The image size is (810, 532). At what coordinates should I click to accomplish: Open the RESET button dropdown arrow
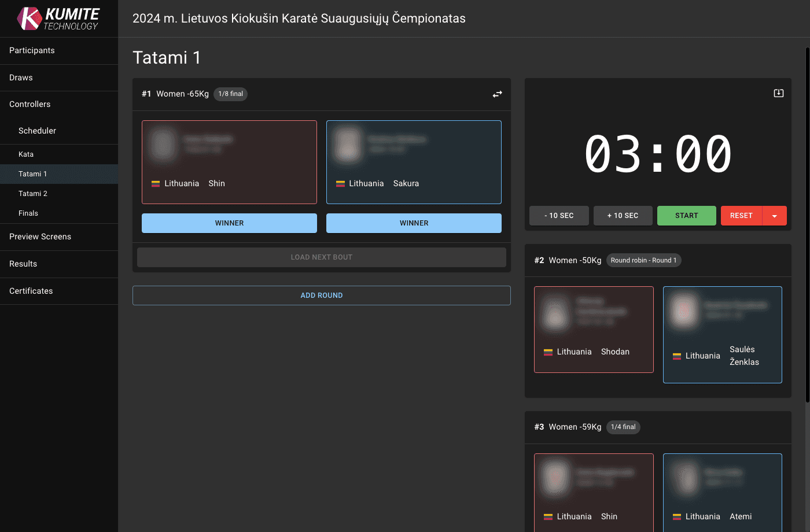pos(775,215)
